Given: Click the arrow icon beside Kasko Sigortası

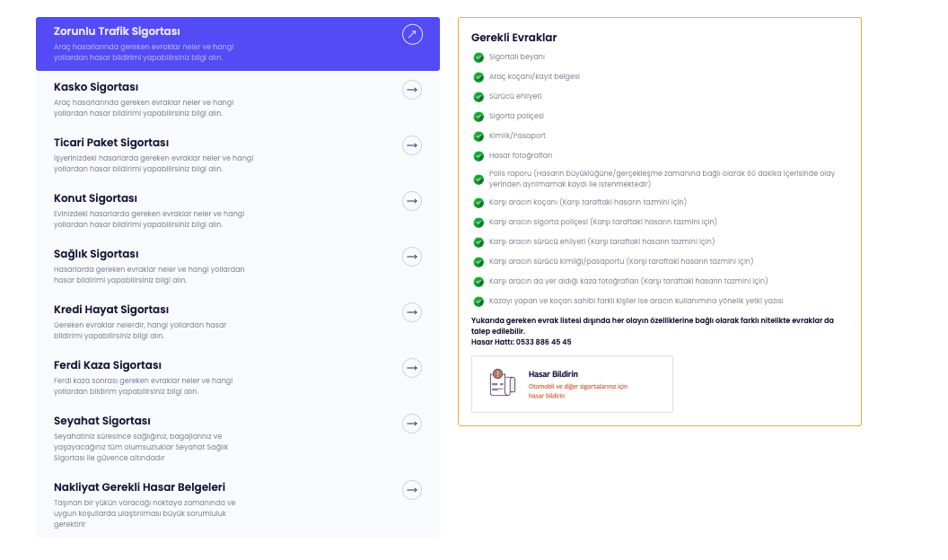Looking at the screenshot, I should click(x=412, y=90).
